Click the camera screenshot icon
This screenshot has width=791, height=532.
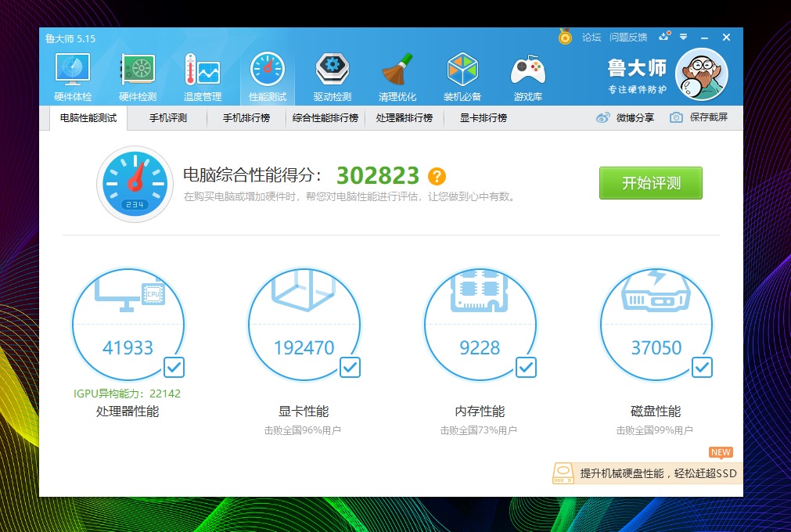click(x=676, y=117)
